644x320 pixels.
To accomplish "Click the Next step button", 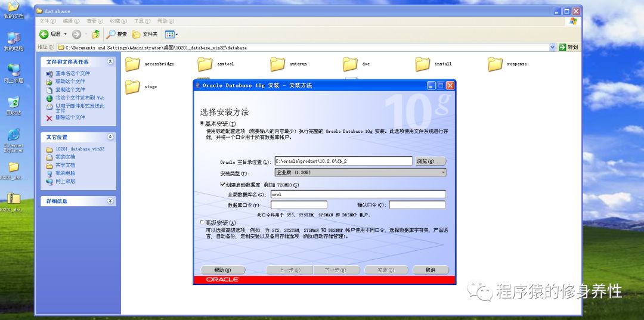I will click(336, 270).
